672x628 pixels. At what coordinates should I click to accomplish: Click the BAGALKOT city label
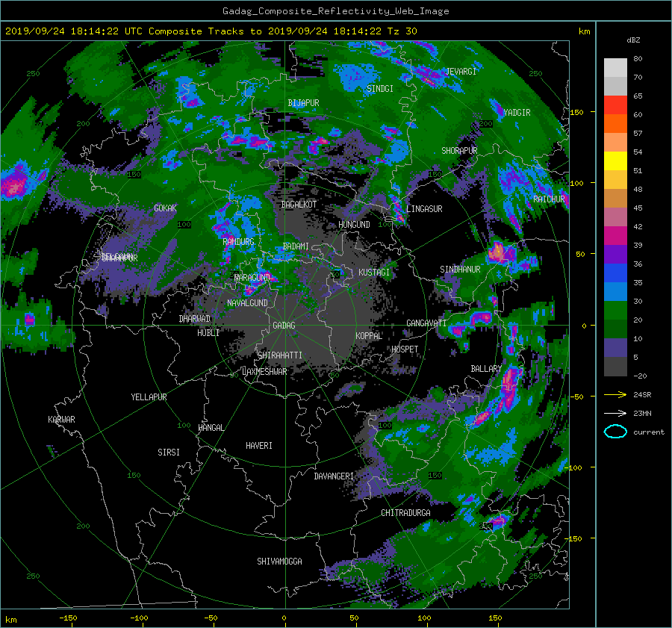[299, 205]
